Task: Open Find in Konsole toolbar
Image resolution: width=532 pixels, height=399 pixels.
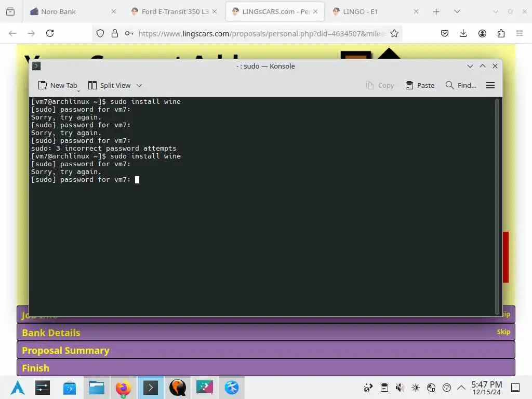Action: tap(461, 86)
